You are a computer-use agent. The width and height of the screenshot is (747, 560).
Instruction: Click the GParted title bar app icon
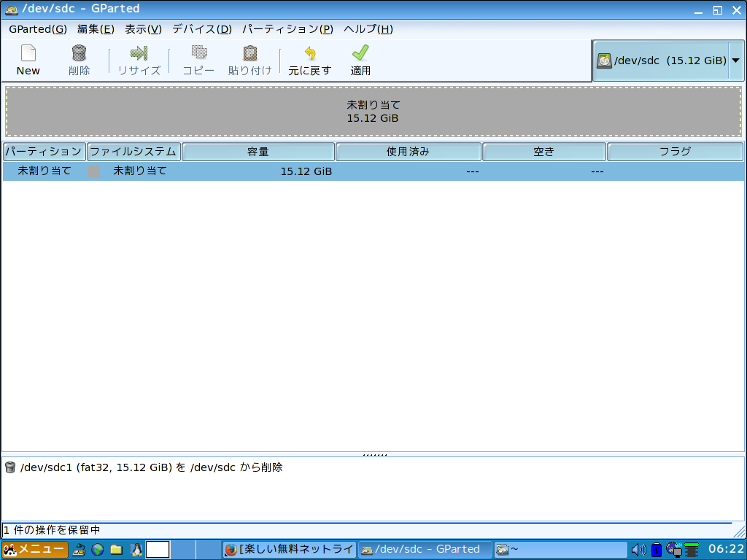point(12,9)
